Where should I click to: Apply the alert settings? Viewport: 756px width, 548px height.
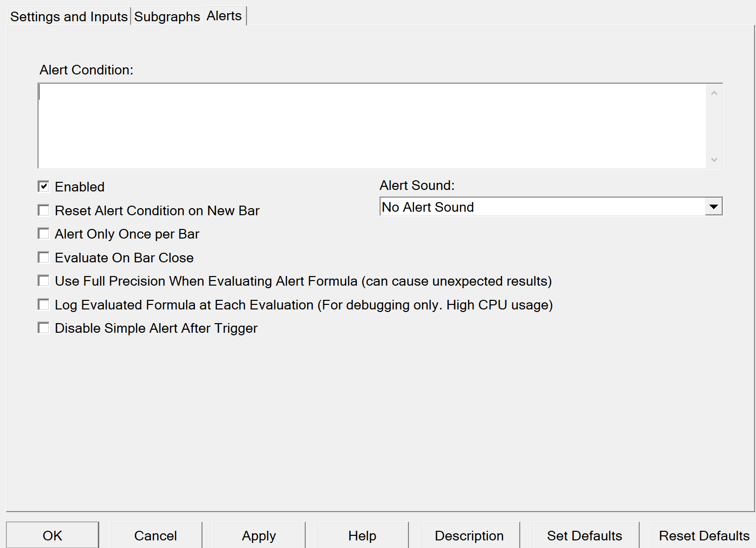tap(259, 535)
